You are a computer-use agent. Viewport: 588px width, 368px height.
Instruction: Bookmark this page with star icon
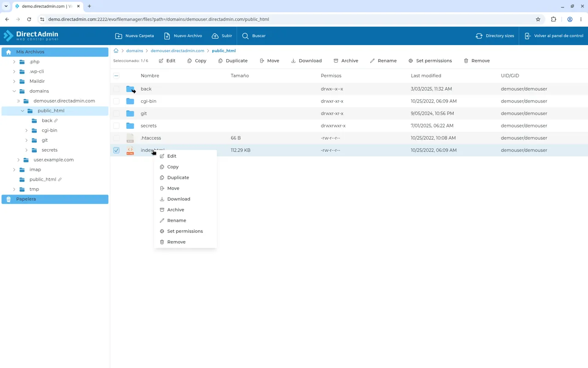tap(538, 19)
